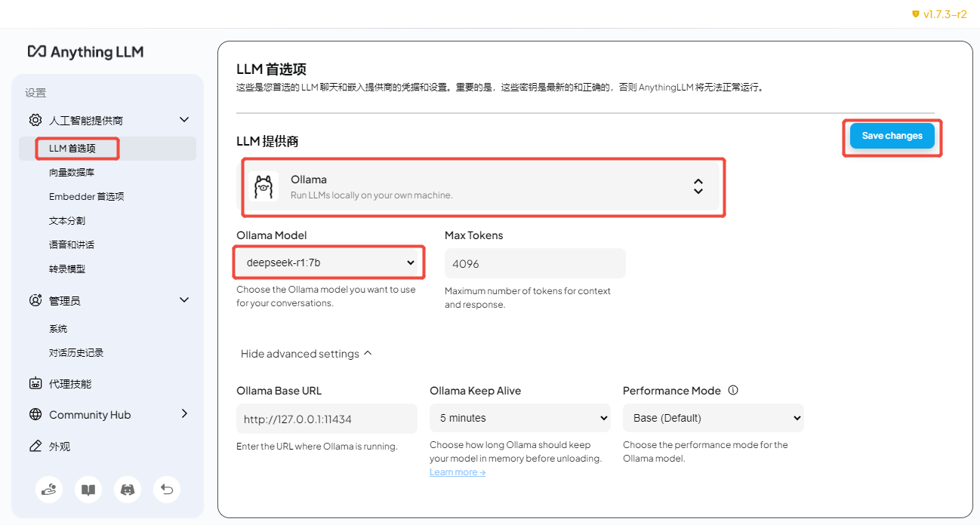Image resolution: width=980 pixels, height=525 pixels.
Task: Open the Performance Mode dropdown
Action: coord(713,418)
